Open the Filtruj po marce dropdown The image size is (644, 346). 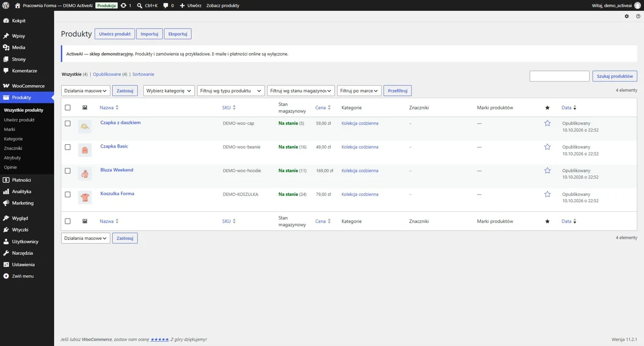coord(360,91)
